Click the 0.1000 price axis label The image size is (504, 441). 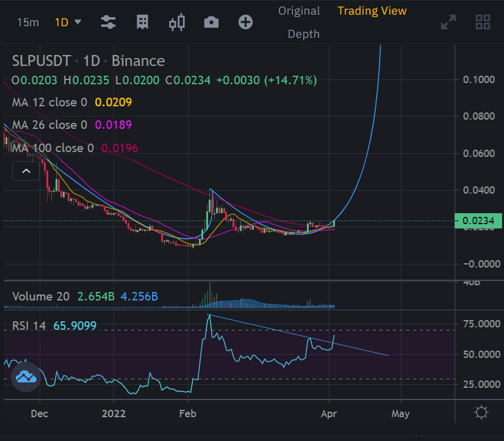point(478,80)
